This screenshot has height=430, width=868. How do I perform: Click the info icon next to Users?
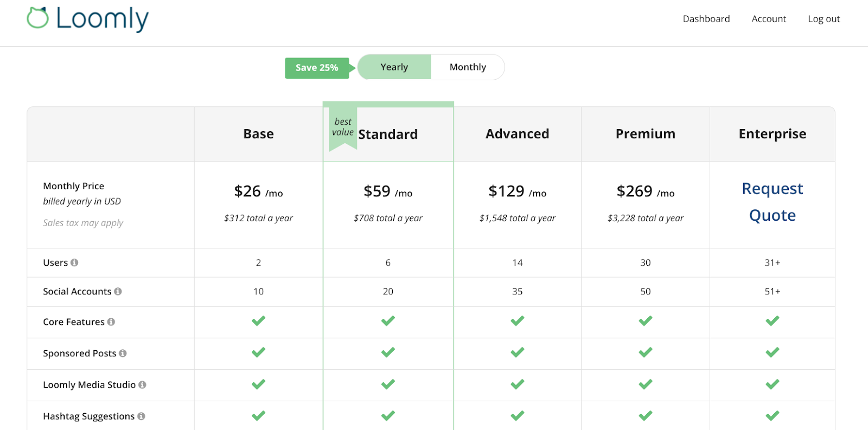pos(74,262)
